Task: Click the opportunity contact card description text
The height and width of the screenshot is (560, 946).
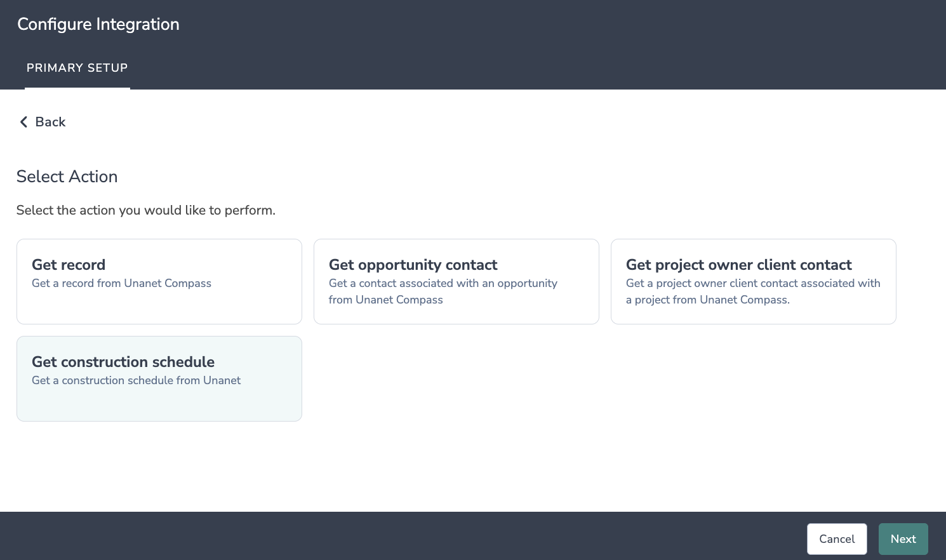Action: coord(443,291)
